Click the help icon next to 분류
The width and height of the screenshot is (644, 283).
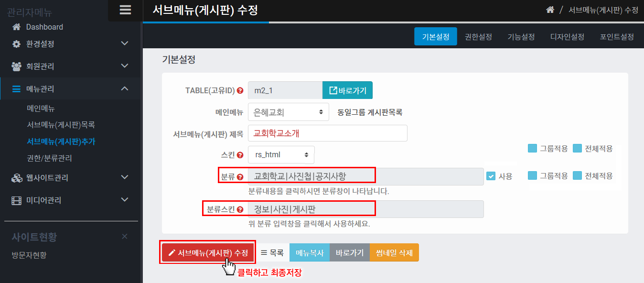click(x=240, y=176)
